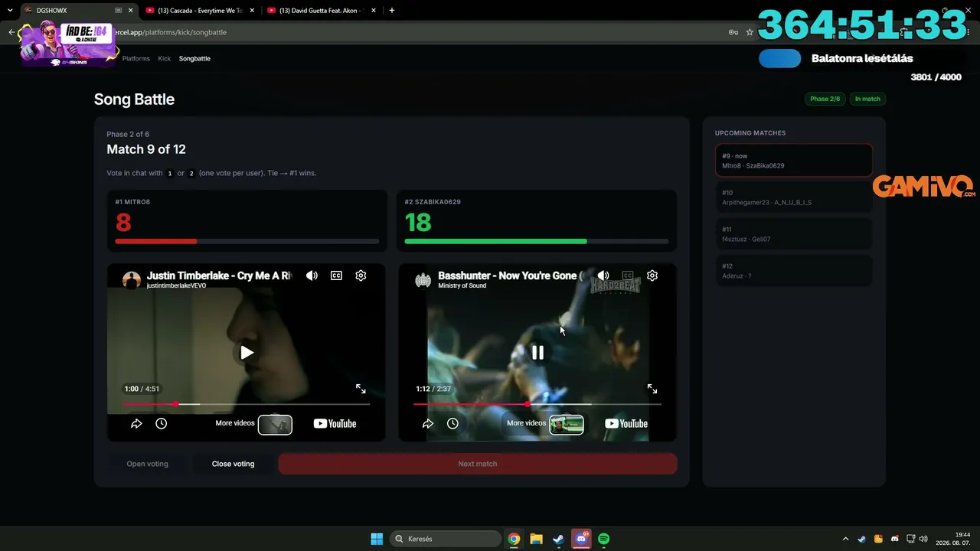Enter fullscreen on the Justin Timberlake video
Viewport: 980px width, 551px height.
[361, 389]
